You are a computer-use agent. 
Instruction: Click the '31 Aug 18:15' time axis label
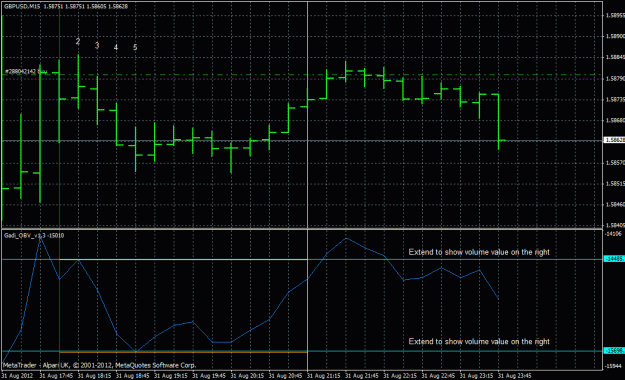tap(94, 376)
